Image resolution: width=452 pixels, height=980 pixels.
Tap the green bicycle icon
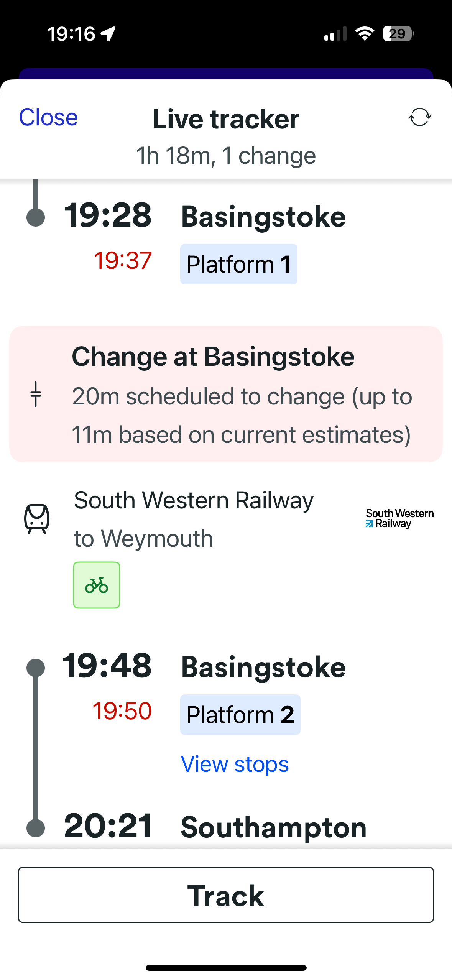(97, 585)
